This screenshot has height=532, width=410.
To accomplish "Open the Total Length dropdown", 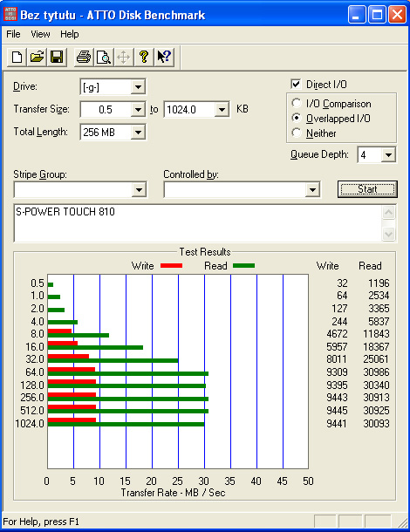I will point(138,132).
